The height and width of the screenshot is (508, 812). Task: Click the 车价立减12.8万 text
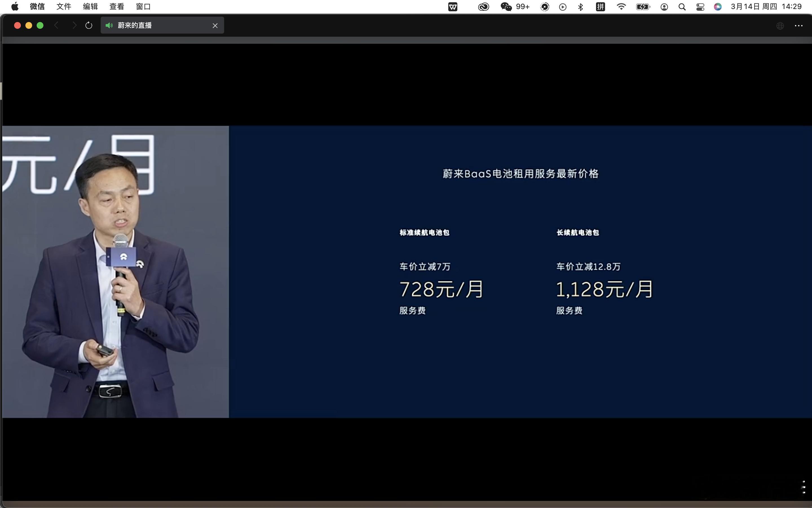tap(588, 267)
